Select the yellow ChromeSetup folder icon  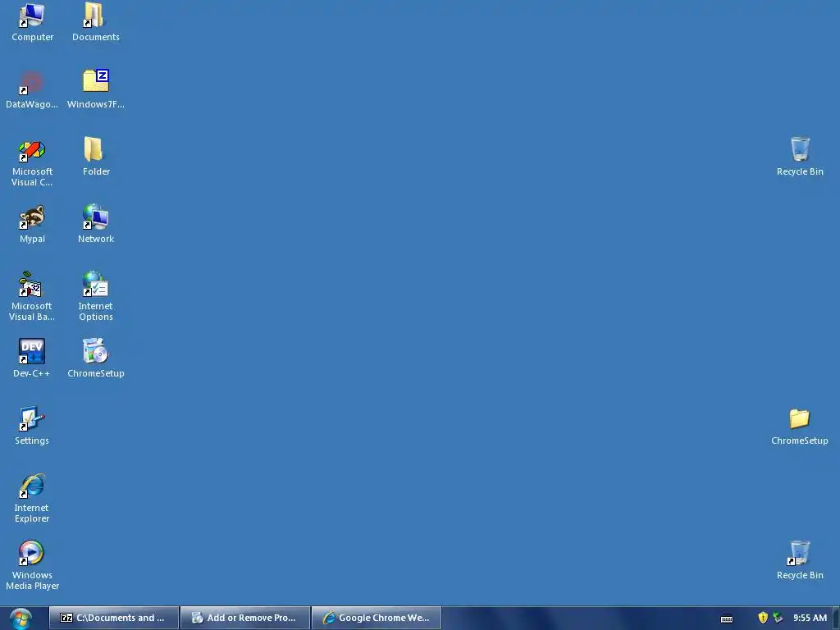(799, 426)
